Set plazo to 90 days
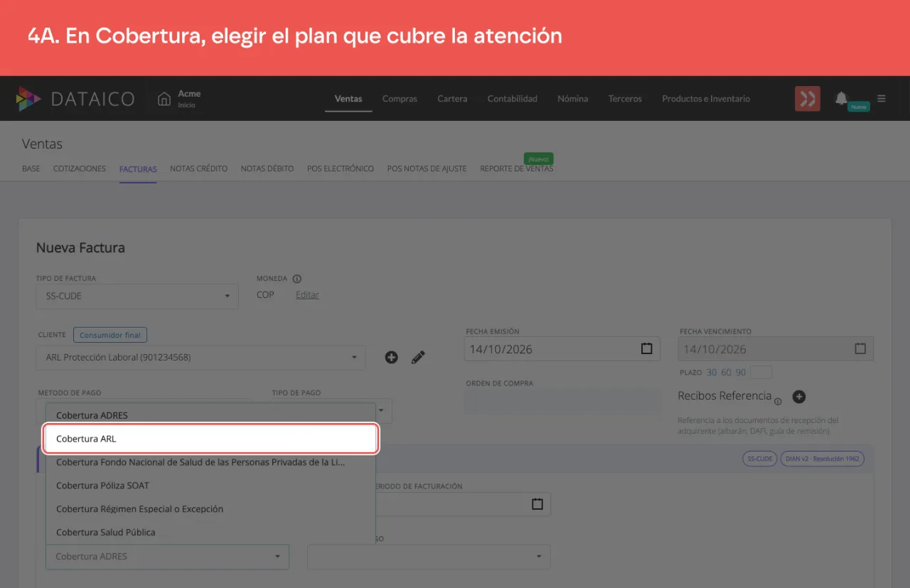The height and width of the screenshot is (588, 910). click(741, 373)
